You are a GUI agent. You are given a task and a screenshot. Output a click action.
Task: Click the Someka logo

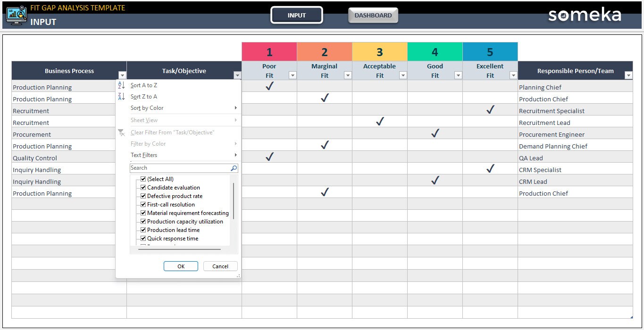585,15
